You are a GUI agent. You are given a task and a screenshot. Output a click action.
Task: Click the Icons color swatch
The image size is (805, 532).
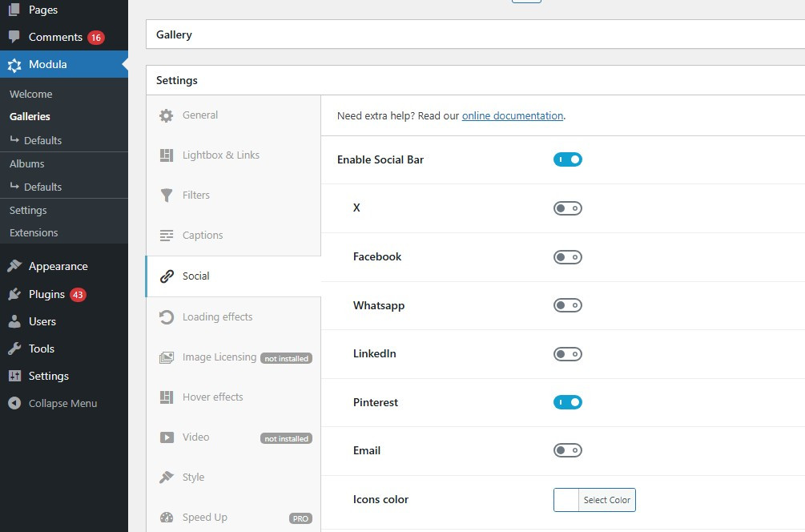[x=566, y=500]
